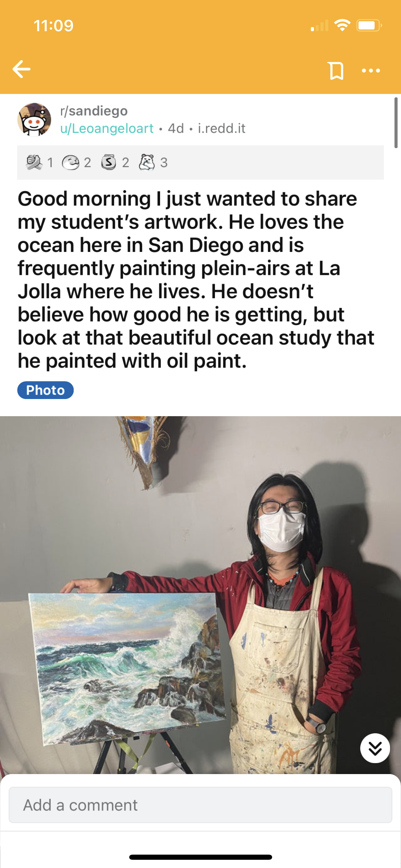This screenshot has width=401, height=868.
Task: Tap the first award icon with count 1
Action: (34, 162)
